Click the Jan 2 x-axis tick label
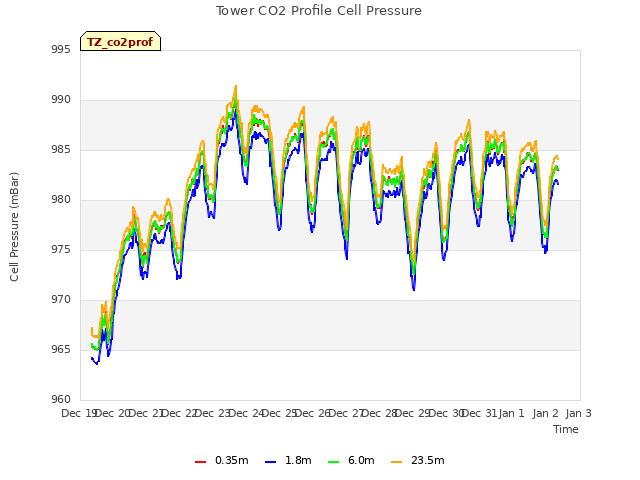640x480 pixels. (545, 413)
